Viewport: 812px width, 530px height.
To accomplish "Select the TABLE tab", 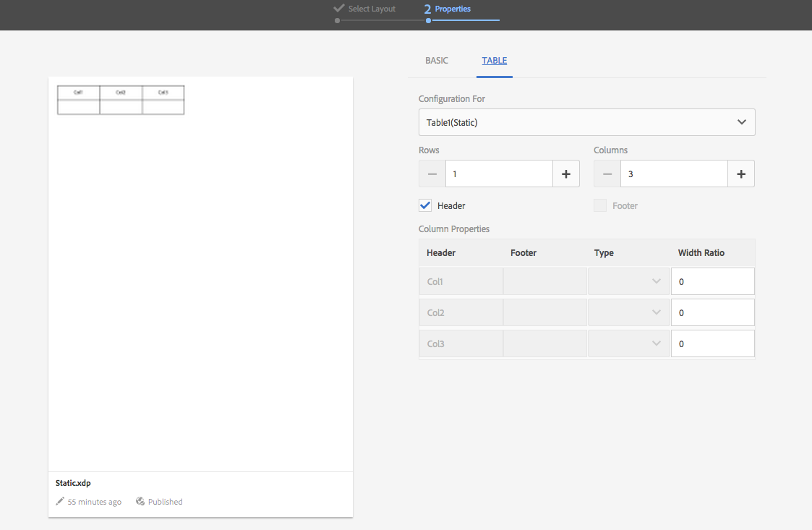I will 495,61.
